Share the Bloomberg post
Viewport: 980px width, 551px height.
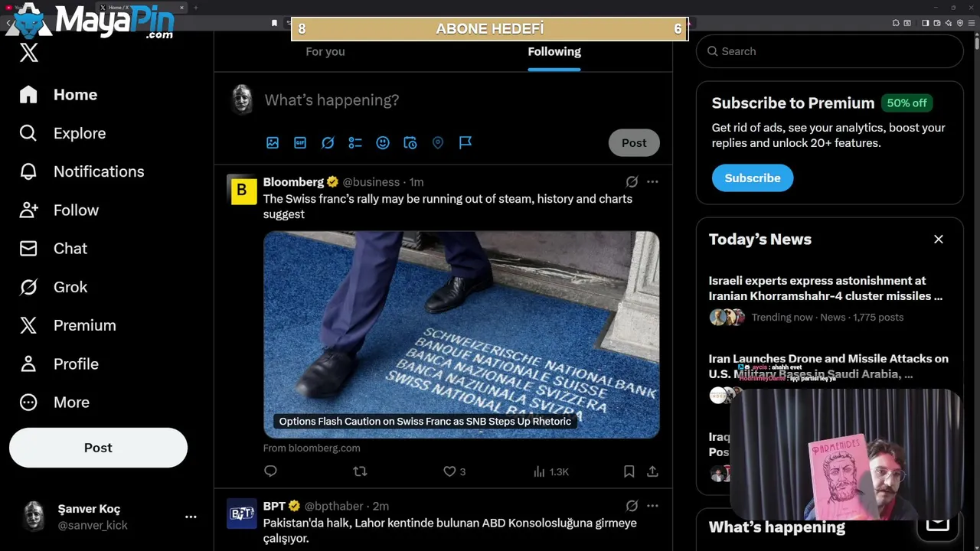tap(652, 471)
